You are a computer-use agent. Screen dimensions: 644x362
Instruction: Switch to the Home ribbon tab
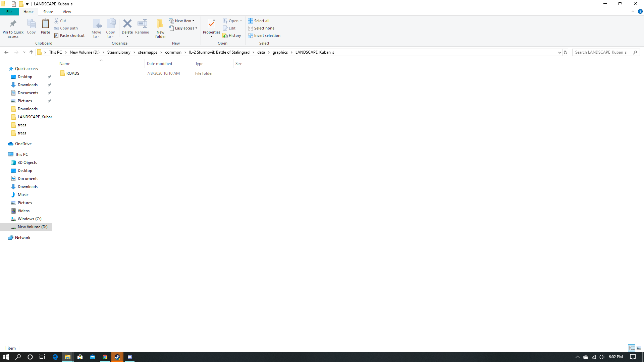(29, 12)
